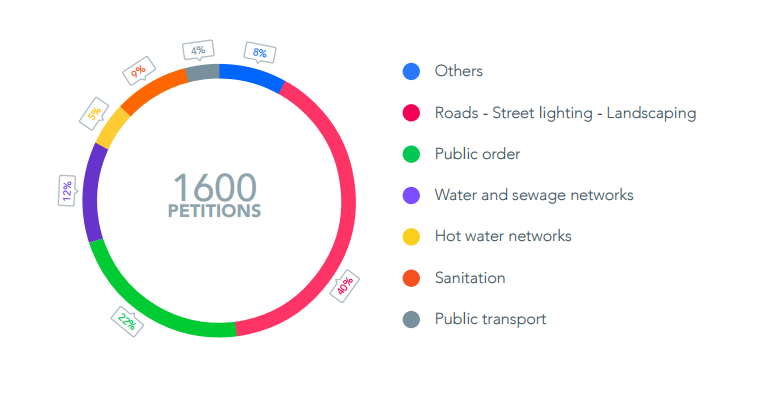
Task: Click the blue Others legend dot
Action: pyautogui.click(x=411, y=71)
